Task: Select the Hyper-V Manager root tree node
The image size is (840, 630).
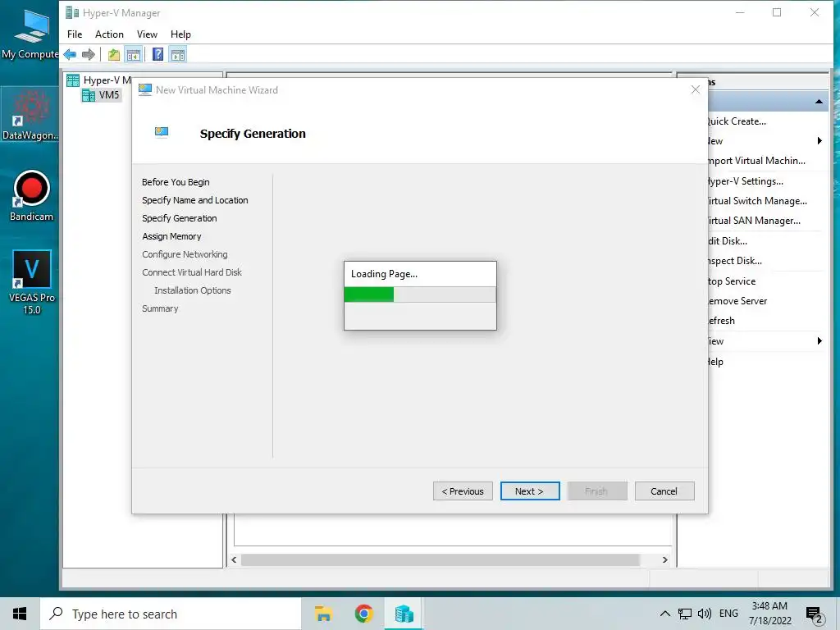Action: pos(99,80)
